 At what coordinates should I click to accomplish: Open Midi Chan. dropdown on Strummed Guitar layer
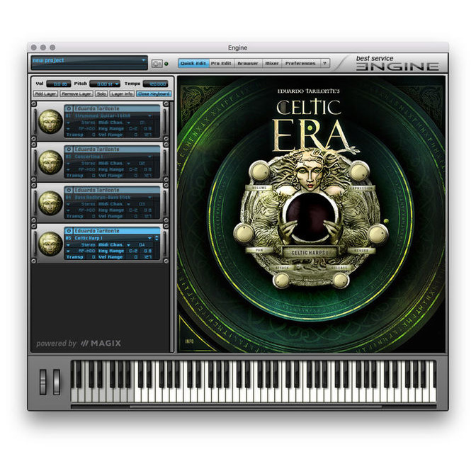pos(128,123)
